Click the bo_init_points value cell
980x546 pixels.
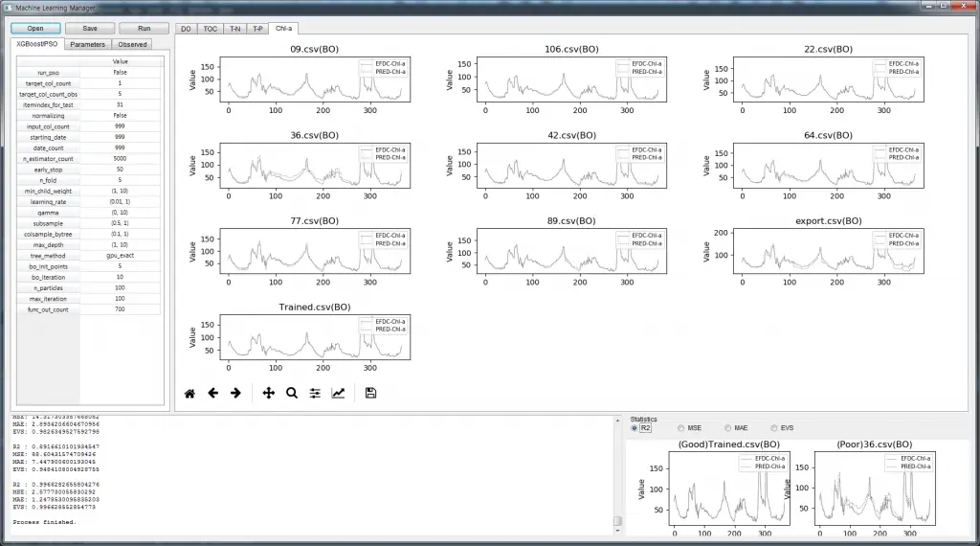120,266
